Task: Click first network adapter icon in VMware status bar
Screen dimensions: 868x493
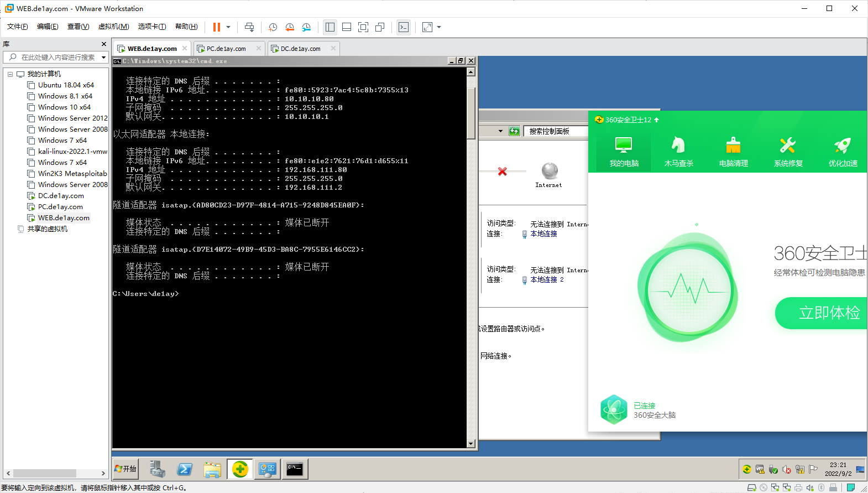Action: click(x=775, y=487)
